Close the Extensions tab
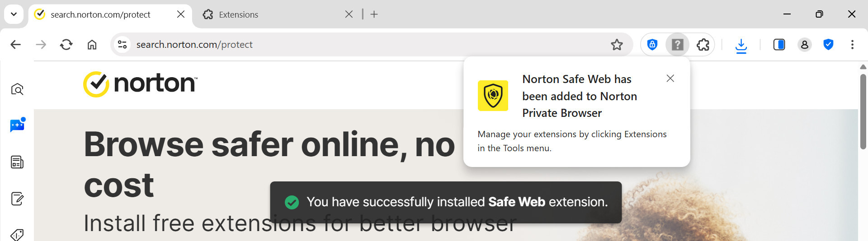Viewport: 868px width, 241px height. click(349, 14)
